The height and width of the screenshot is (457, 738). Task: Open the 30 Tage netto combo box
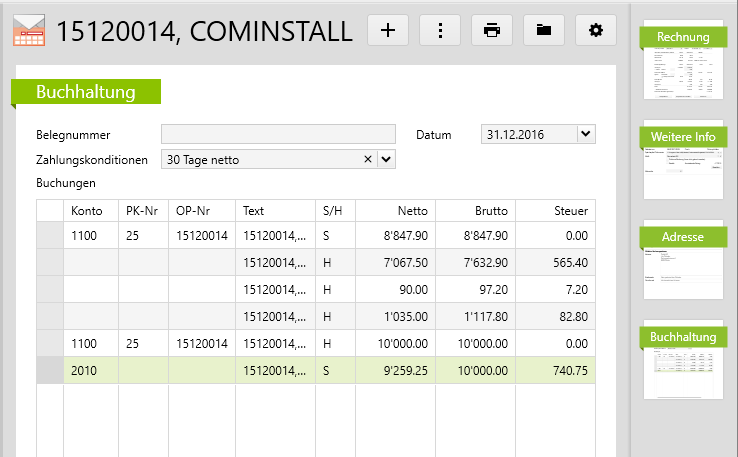pos(260,159)
